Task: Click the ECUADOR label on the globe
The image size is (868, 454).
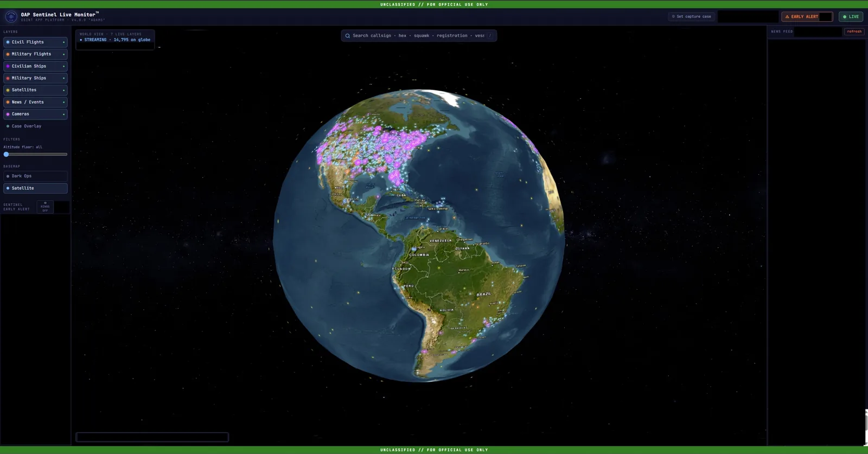Action: [401, 268]
